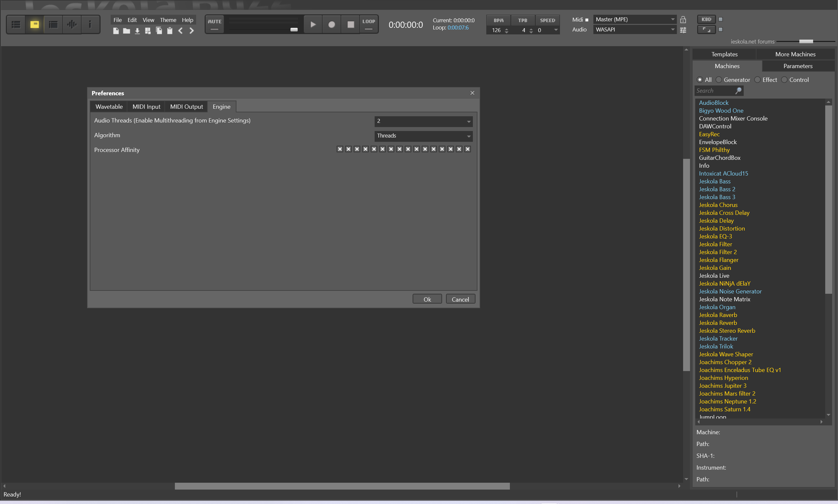Toggle the MUTE button

[214, 25]
